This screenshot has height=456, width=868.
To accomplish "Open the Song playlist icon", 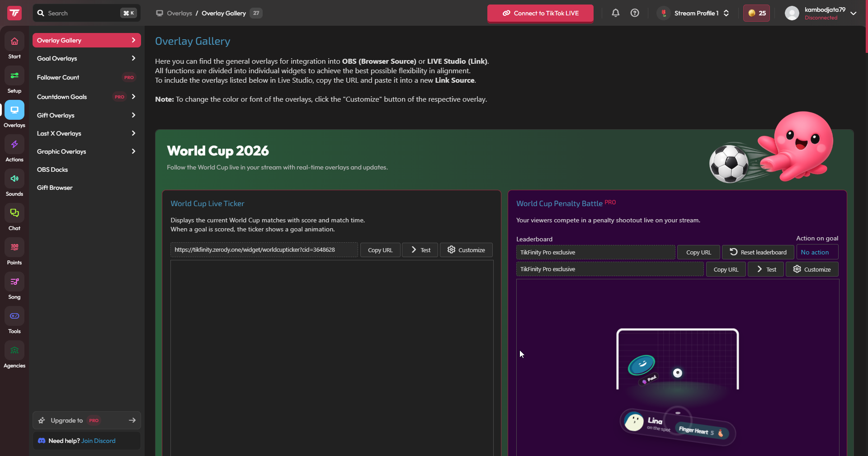I will point(14,282).
